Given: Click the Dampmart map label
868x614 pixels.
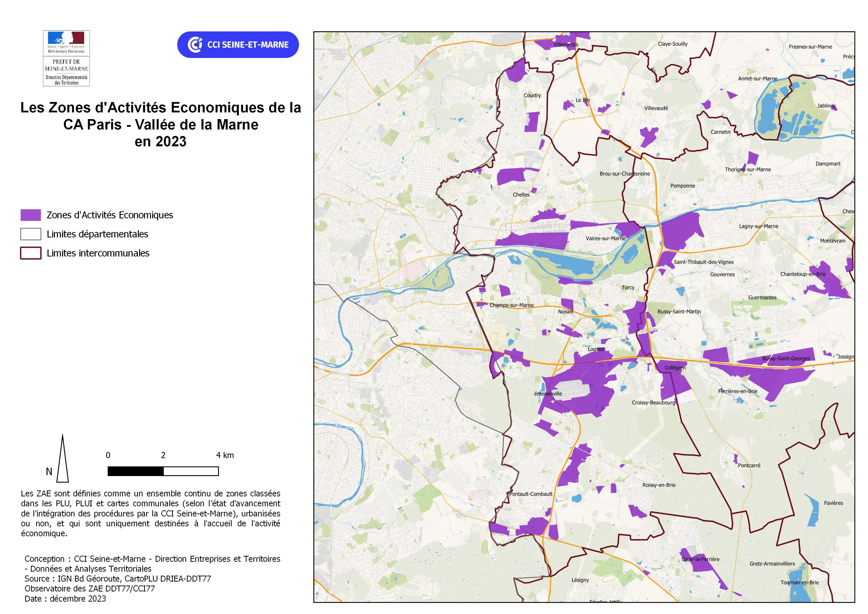Looking at the screenshot, I should click(x=828, y=164).
